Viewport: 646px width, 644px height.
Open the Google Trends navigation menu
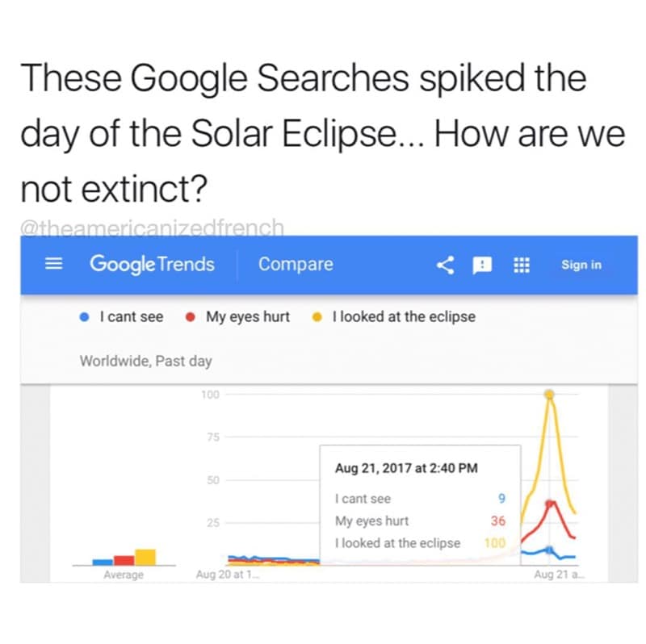point(52,263)
